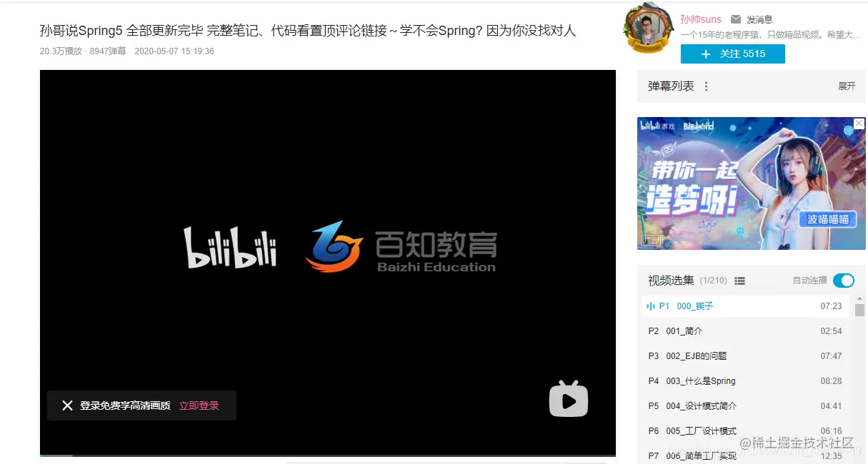Select episode P4 003_什么是Spring
This screenshot has width=868, height=464.
[745, 381]
